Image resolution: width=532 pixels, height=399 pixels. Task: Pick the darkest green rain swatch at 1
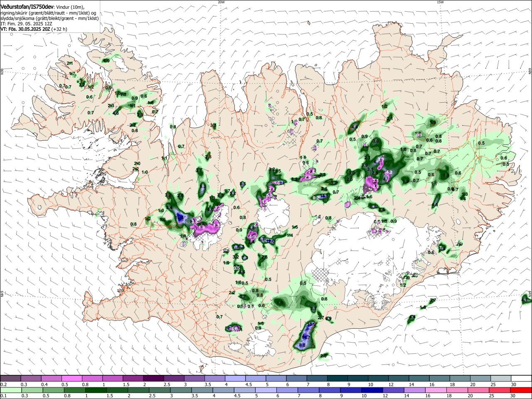[96, 390]
